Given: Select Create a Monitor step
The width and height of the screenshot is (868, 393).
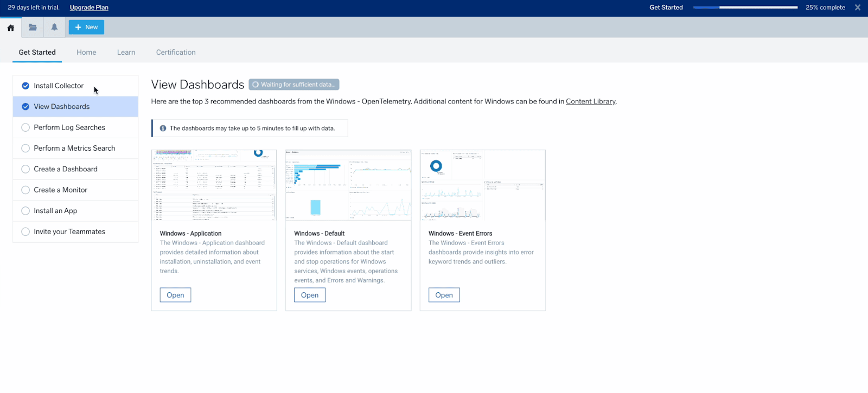Looking at the screenshot, I should coord(75,190).
